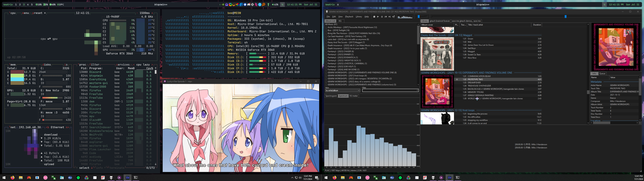The height and width of the screenshot is (181, 644).
Task: Select the track DREAMFISHER in the playlist
Action: [474, 82]
